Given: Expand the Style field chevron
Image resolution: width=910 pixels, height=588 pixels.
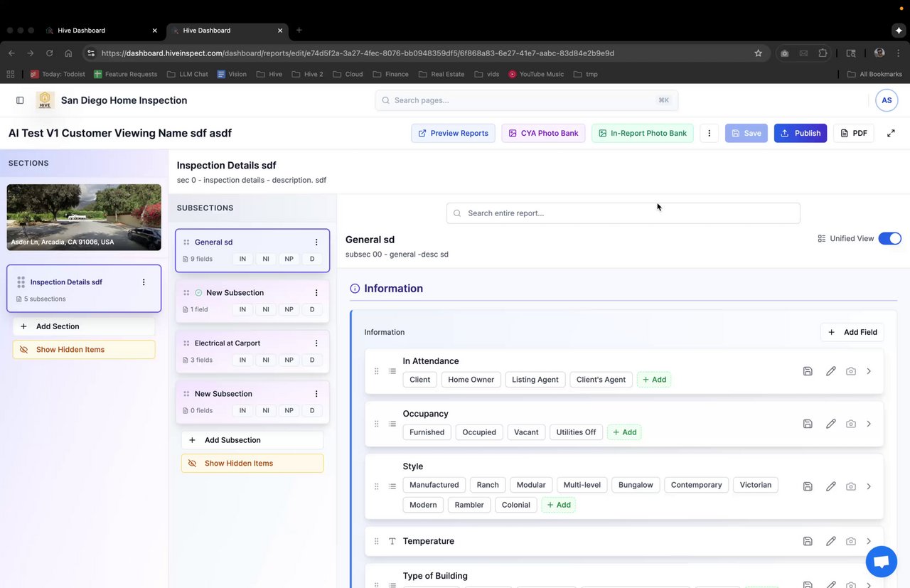Looking at the screenshot, I should point(869,486).
